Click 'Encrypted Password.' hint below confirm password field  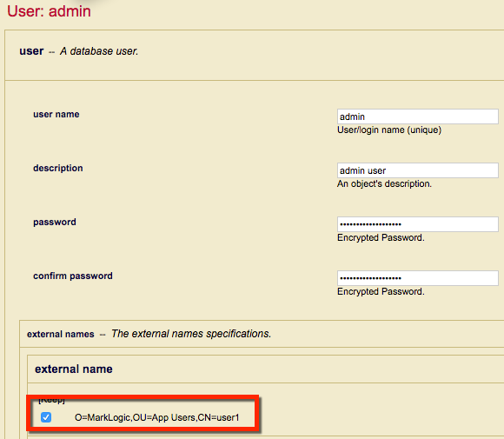[x=381, y=292]
